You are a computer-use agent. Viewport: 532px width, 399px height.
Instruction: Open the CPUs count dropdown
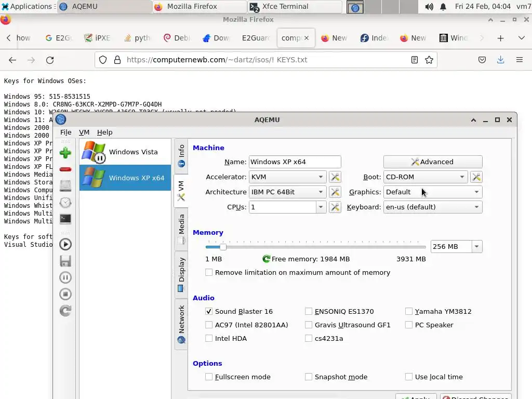[321, 207]
